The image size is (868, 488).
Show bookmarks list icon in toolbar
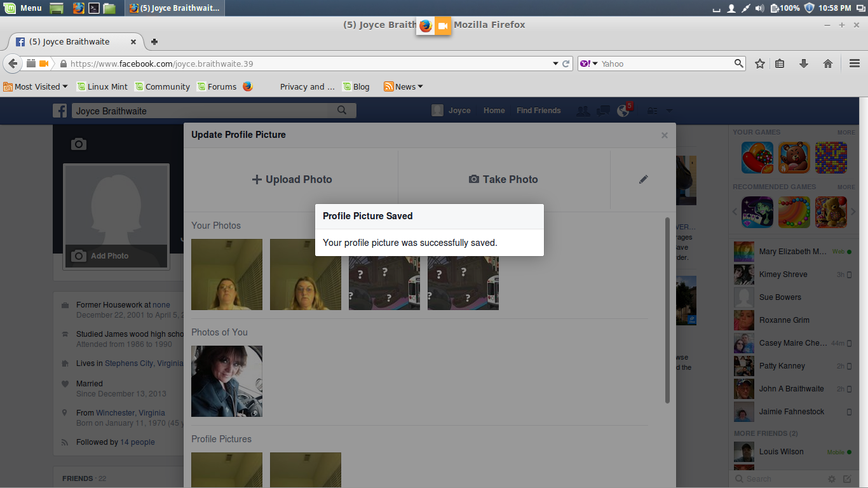pyautogui.click(x=780, y=64)
